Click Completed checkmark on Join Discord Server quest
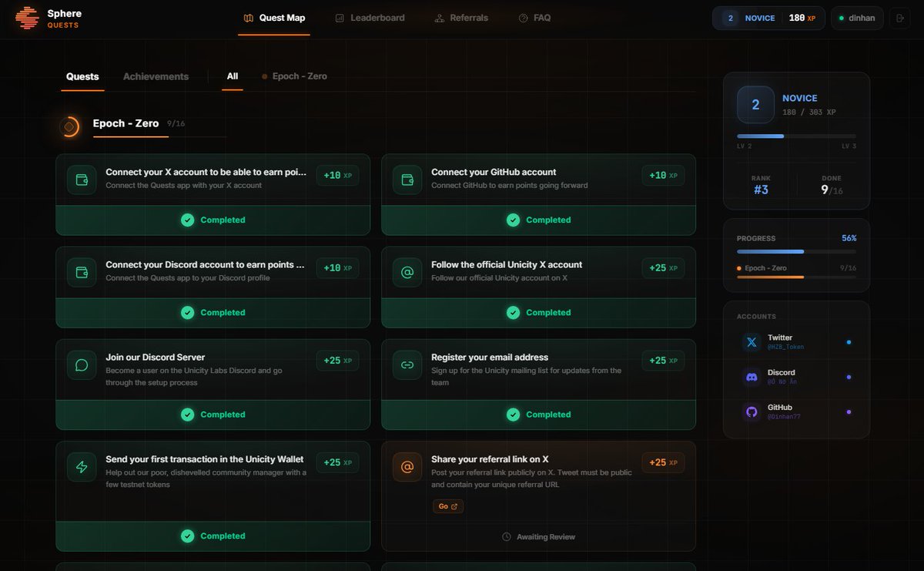This screenshot has height=571, width=924. tap(187, 415)
